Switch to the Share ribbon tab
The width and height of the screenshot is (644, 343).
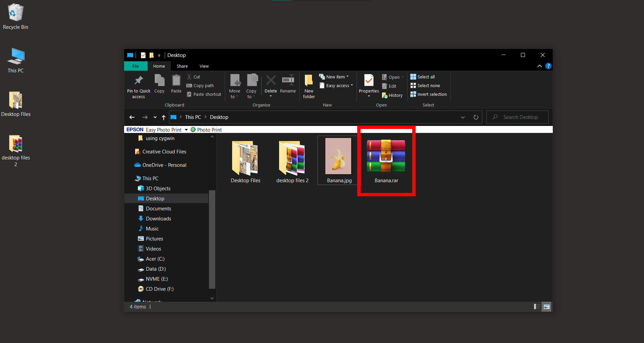(x=182, y=66)
